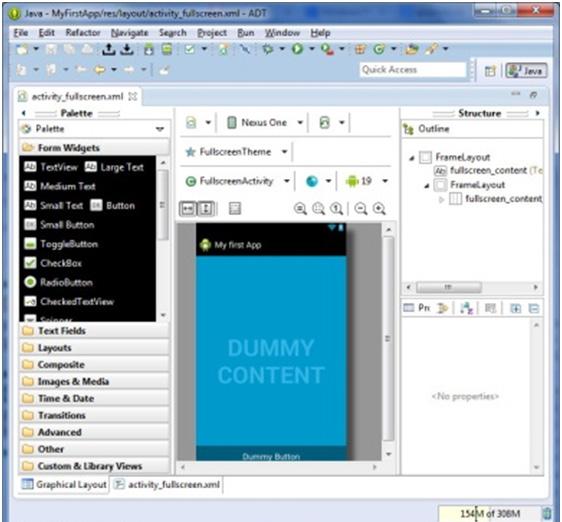The width and height of the screenshot is (562, 522).
Task: Click the green Run button in toolbar
Action: pyautogui.click(x=297, y=49)
